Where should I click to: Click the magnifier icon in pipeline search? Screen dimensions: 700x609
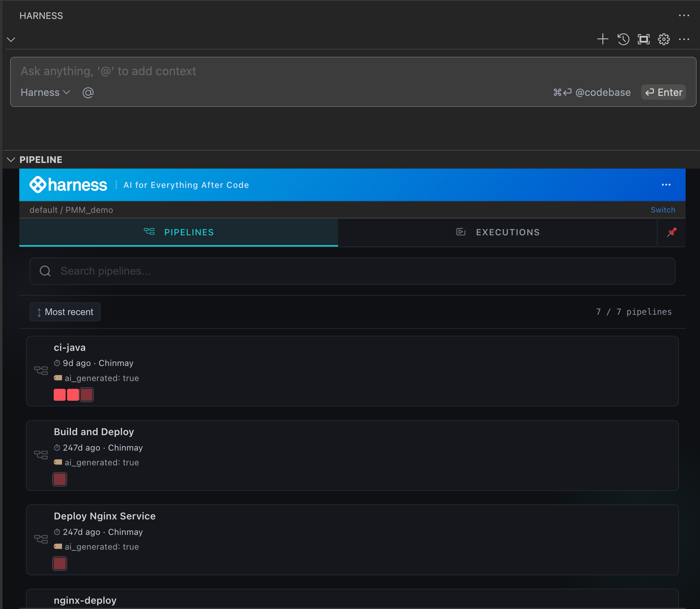pyautogui.click(x=45, y=271)
